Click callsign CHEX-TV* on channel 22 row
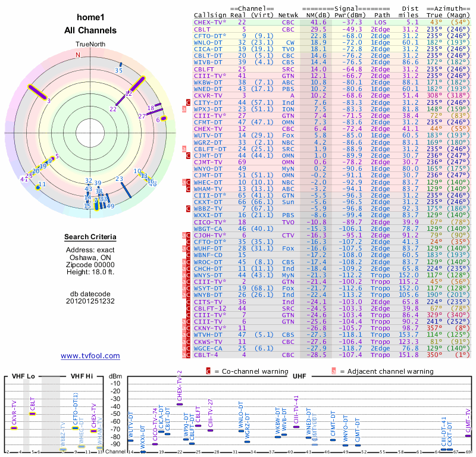 coord(210,23)
